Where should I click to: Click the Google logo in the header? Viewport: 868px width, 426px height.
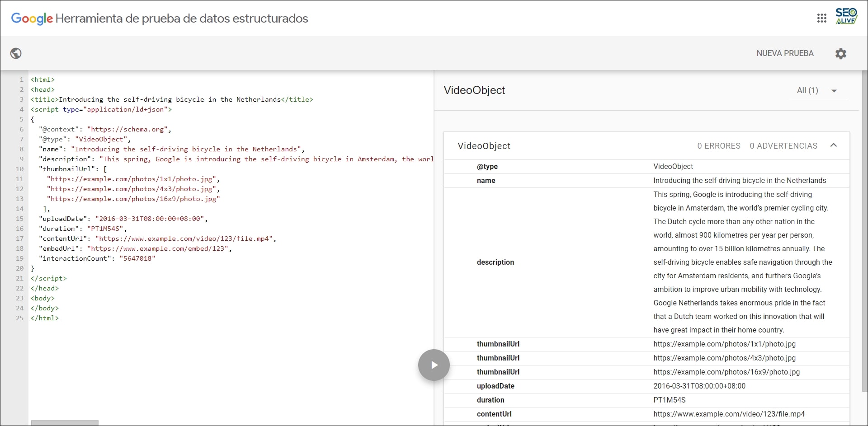(31, 19)
